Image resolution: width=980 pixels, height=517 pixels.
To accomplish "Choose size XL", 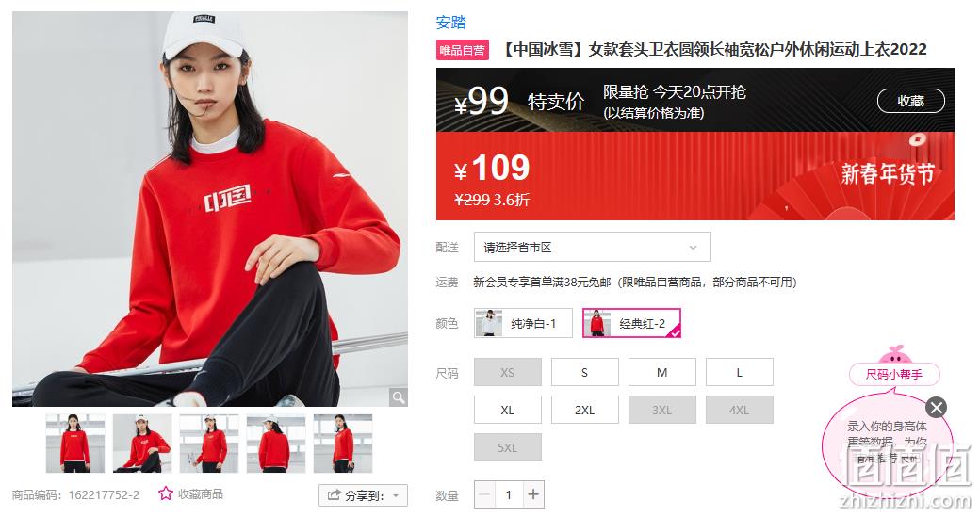I will 508,410.
